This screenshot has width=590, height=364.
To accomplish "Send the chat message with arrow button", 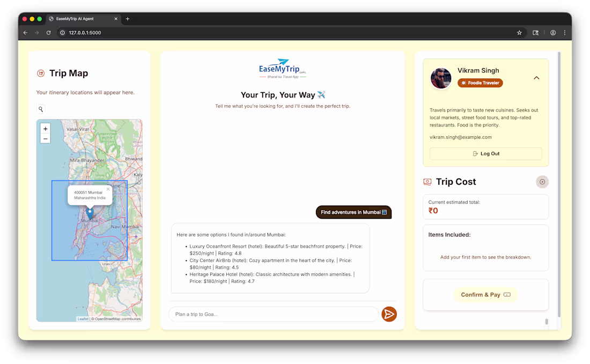I will tap(389, 314).
